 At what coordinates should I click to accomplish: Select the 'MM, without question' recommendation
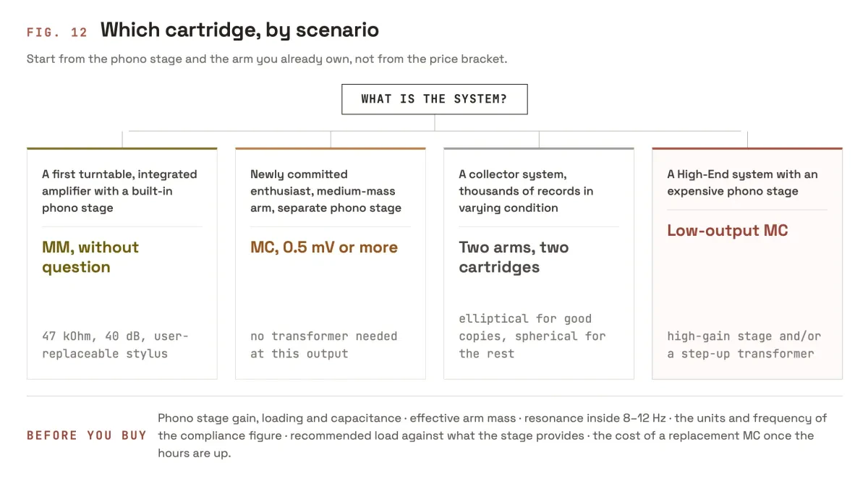pos(90,257)
